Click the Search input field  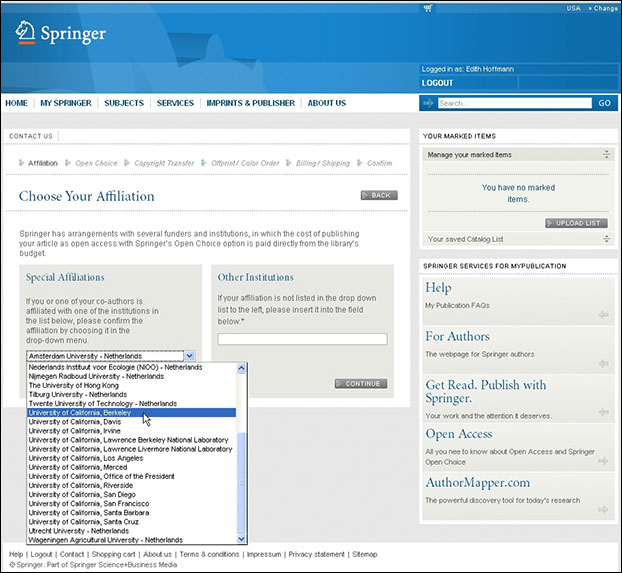515,103
